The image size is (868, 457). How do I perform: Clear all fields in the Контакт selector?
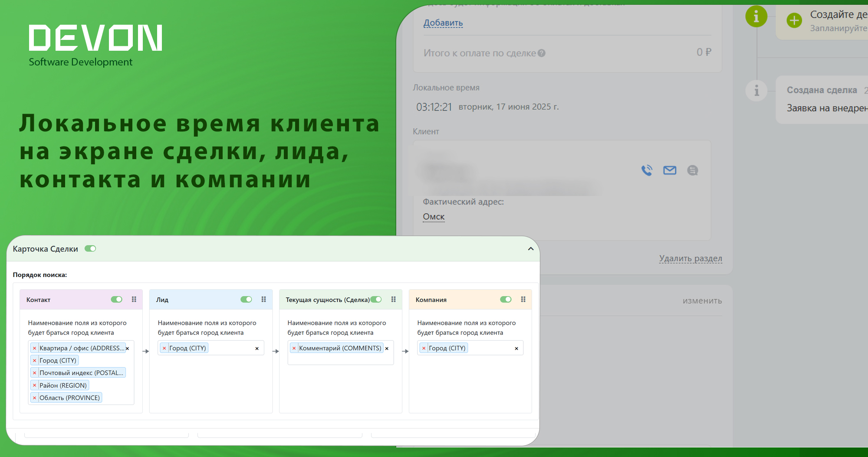tap(127, 349)
